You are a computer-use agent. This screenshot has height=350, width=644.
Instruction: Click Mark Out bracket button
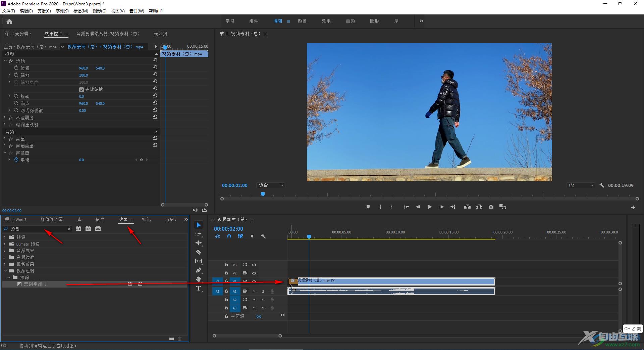(391, 207)
